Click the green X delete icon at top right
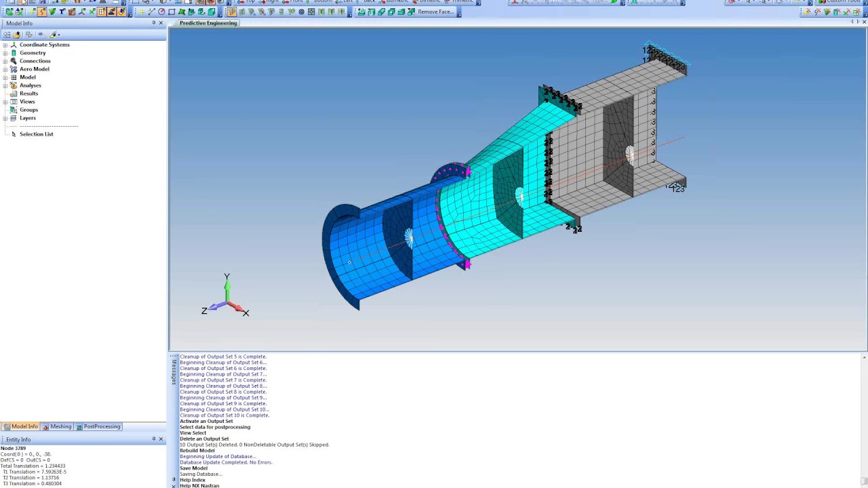The image size is (868, 488). point(846,12)
